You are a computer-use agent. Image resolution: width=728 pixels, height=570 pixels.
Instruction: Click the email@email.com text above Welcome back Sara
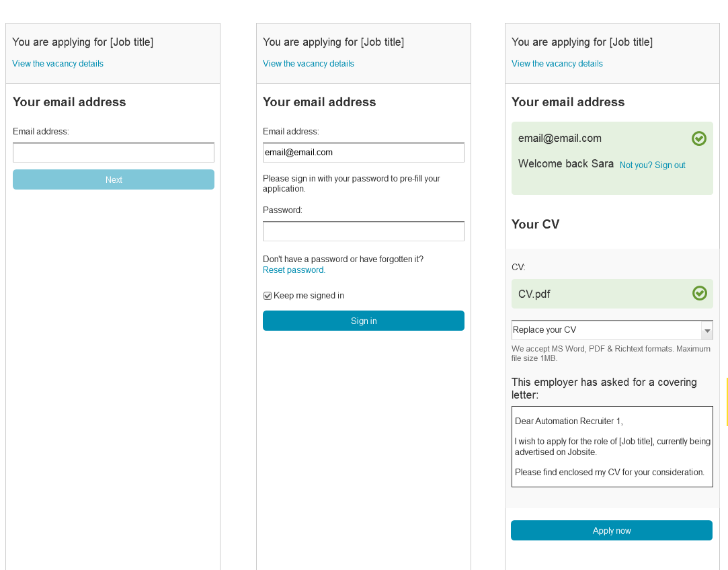(x=559, y=138)
